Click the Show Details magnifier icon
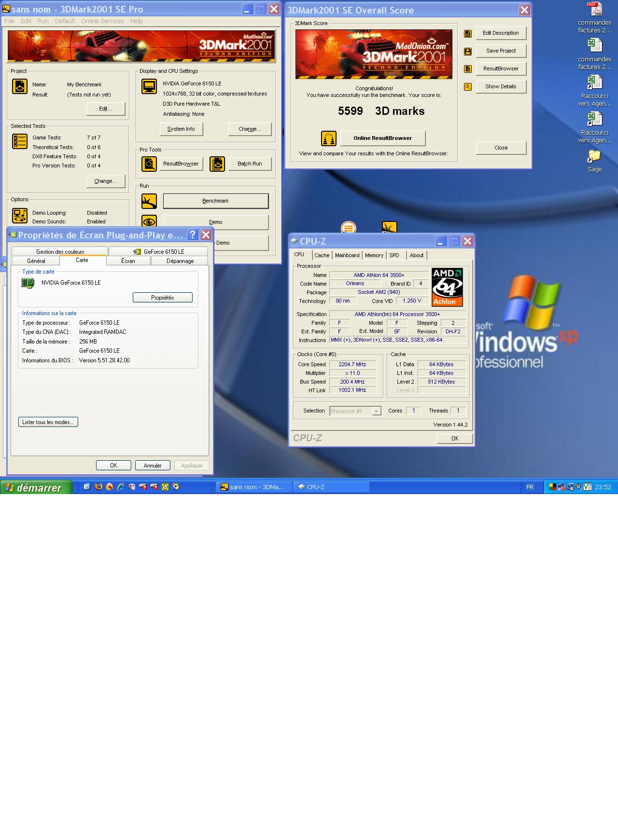The height and width of the screenshot is (840, 618). [467, 87]
